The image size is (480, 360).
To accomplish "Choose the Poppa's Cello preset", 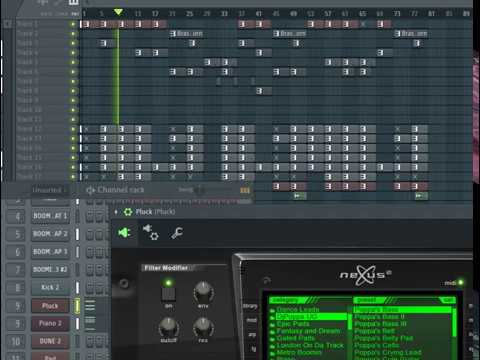I will click(x=377, y=345).
